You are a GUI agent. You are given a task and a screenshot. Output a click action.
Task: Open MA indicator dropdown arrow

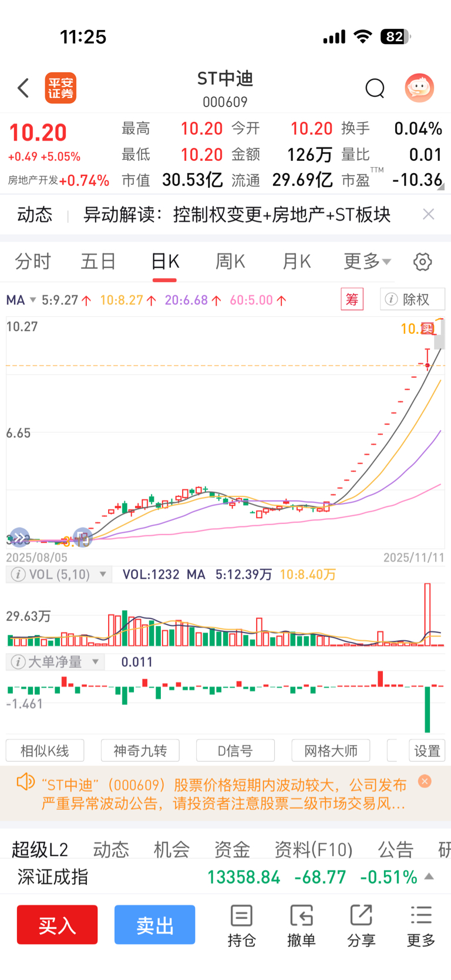pos(33,300)
